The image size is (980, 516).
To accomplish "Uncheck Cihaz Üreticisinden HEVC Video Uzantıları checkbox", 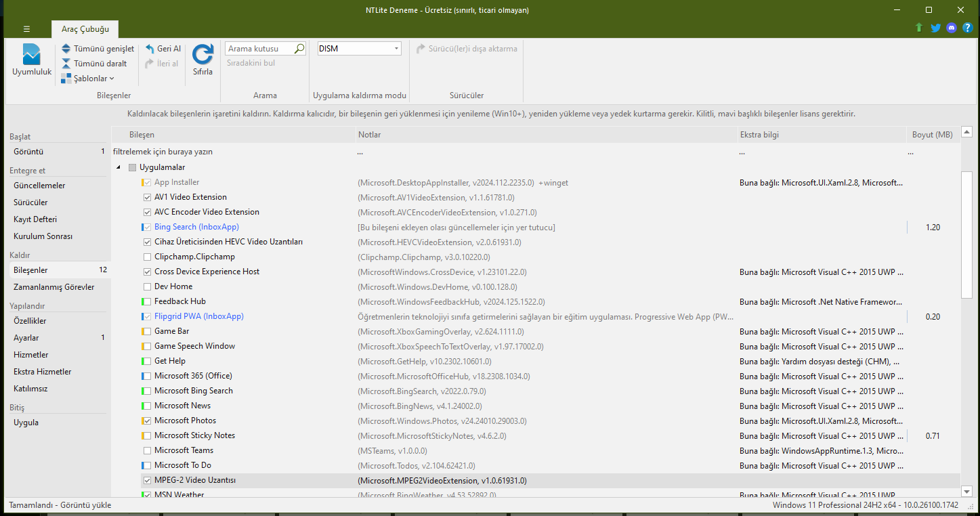I will pyautogui.click(x=147, y=242).
